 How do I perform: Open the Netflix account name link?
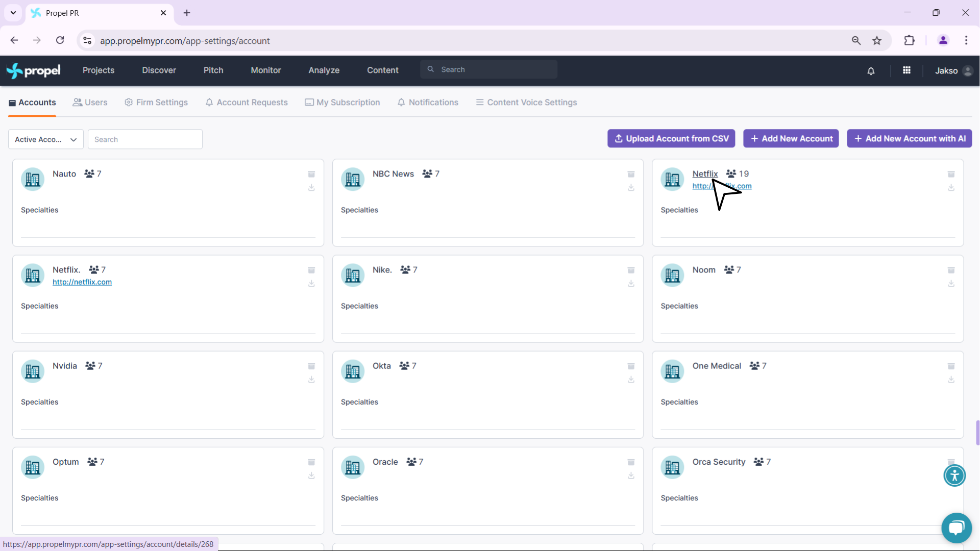point(705,174)
